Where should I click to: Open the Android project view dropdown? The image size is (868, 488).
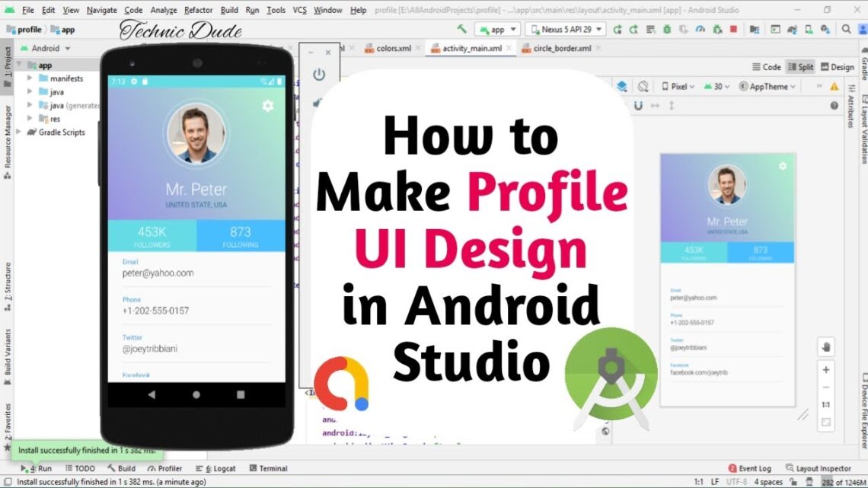[x=46, y=48]
